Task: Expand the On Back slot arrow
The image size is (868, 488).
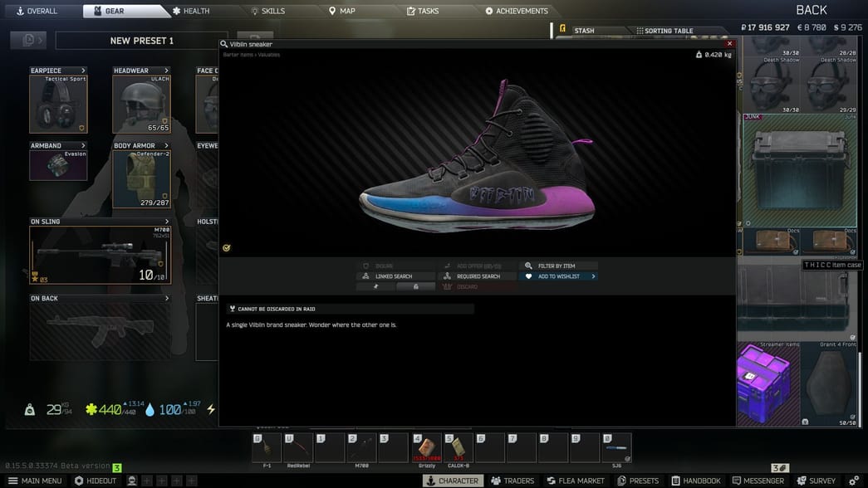Action: pyautogui.click(x=166, y=299)
